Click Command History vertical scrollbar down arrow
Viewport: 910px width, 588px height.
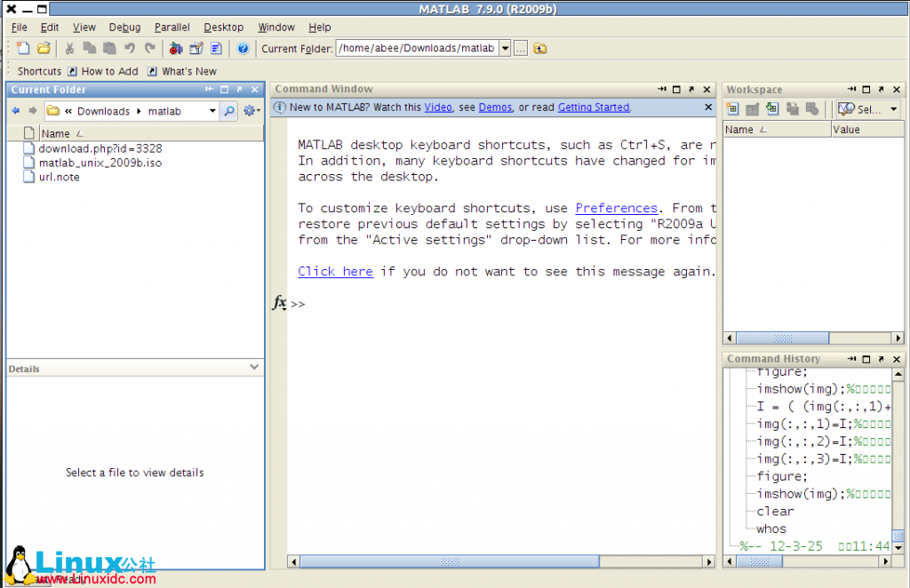tap(898, 547)
